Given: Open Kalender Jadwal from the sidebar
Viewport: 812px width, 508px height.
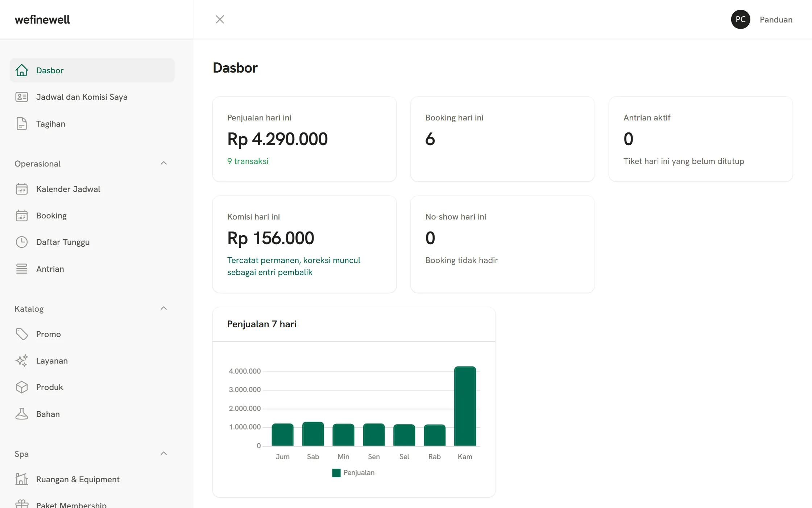Looking at the screenshot, I should [x=92, y=189].
